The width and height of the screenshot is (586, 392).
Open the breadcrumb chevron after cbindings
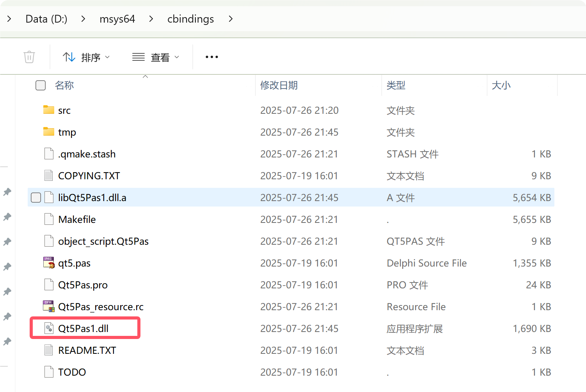click(231, 19)
